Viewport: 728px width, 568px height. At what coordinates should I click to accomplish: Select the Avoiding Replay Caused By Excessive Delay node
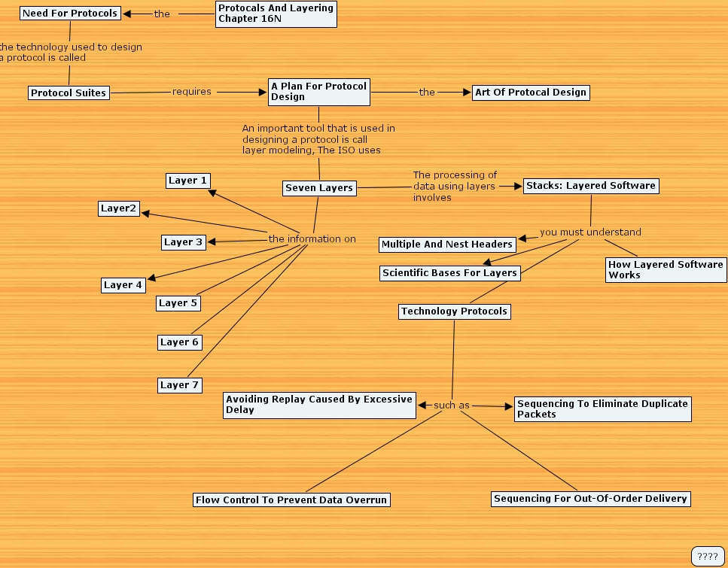point(319,405)
